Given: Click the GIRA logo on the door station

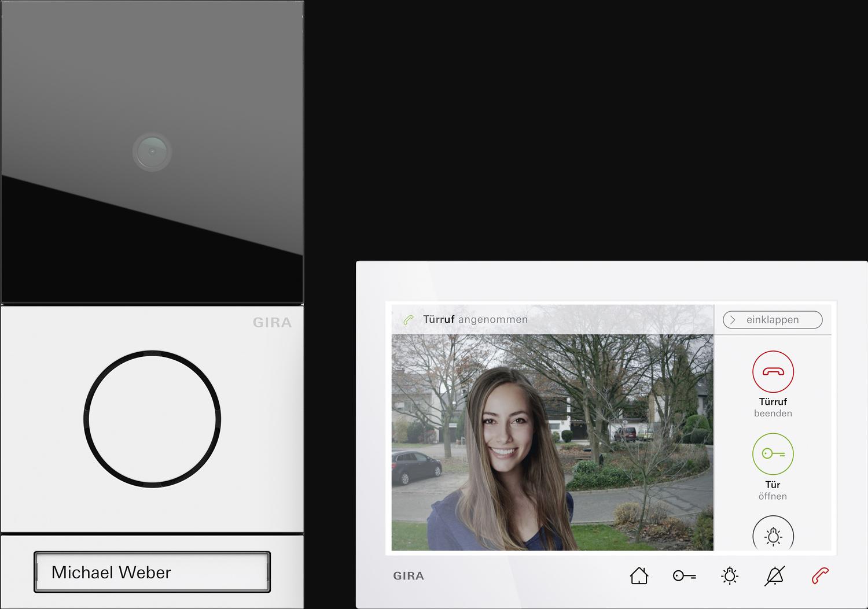Looking at the screenshot, I should (x=272, y=323).
